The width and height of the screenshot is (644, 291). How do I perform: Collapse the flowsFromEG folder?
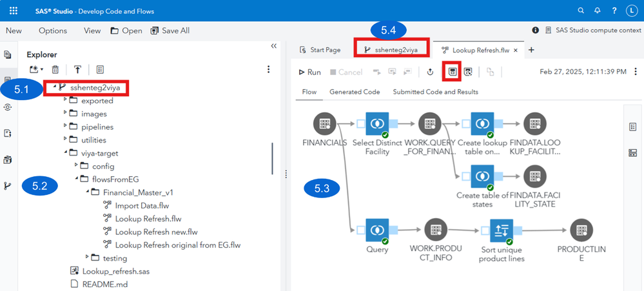click(x=77, y=179)
